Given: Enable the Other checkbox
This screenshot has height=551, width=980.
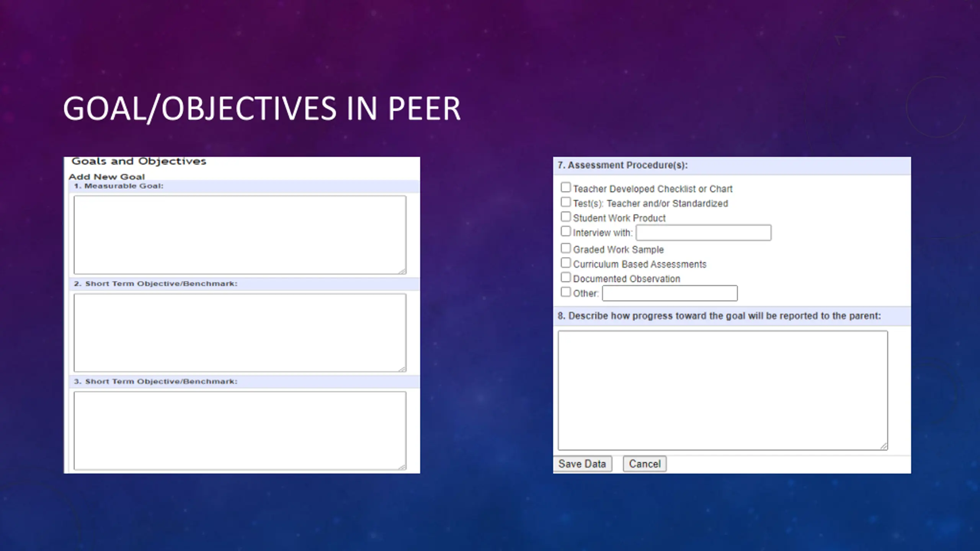Looking at the screenshot, I should [x=565, y=292].
